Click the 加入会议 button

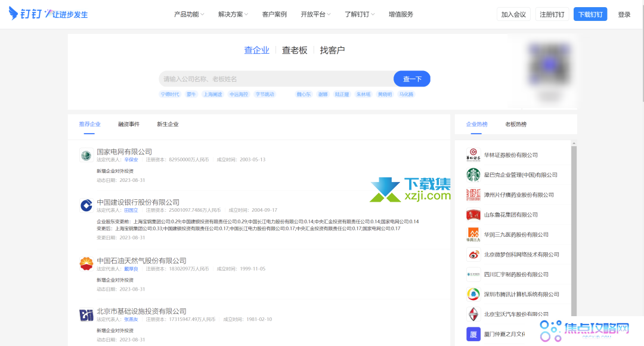click(513, 14)
